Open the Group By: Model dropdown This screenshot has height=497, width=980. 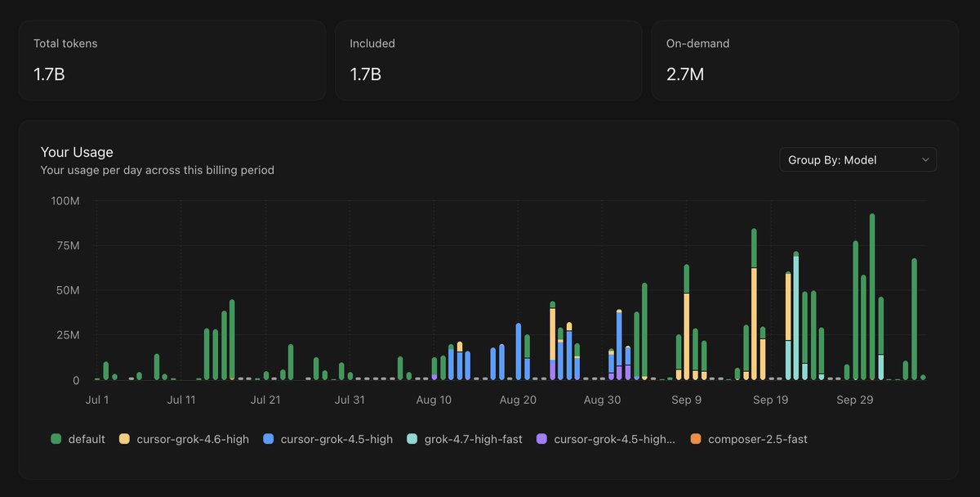[857, 160]
